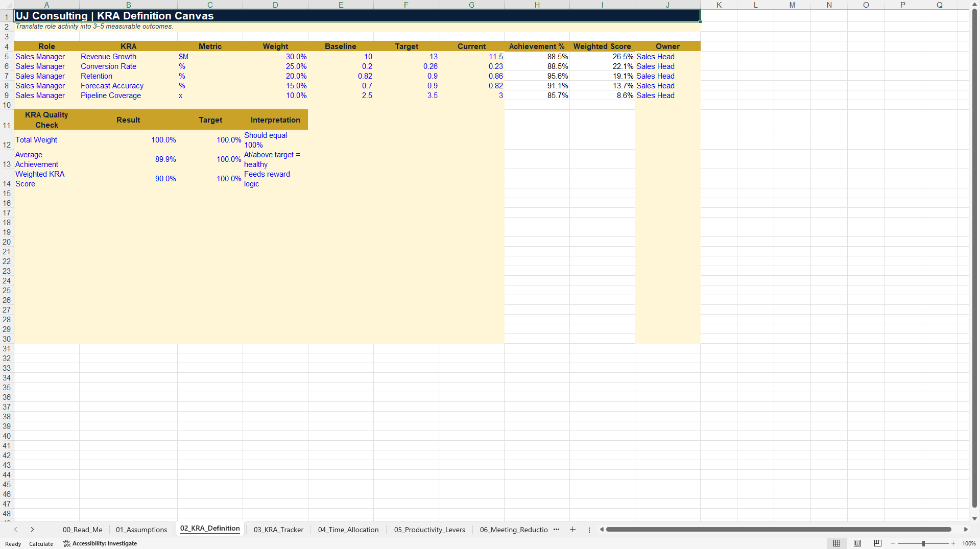
Task: Click the 'Achievement %' header cell
Action: coord(537,46)
